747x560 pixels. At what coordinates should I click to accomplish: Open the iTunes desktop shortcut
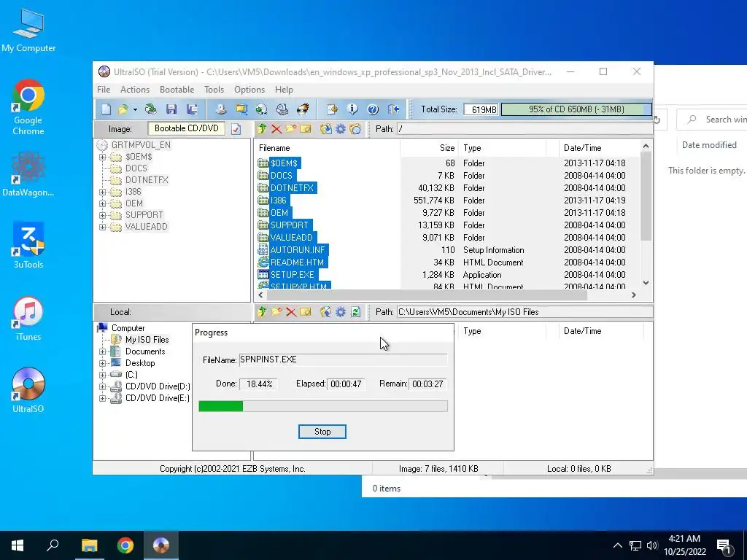click(28, 319)
